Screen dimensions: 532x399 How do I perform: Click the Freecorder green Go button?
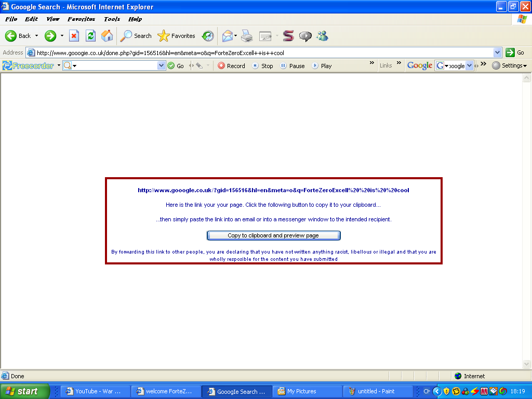(176, 66)
